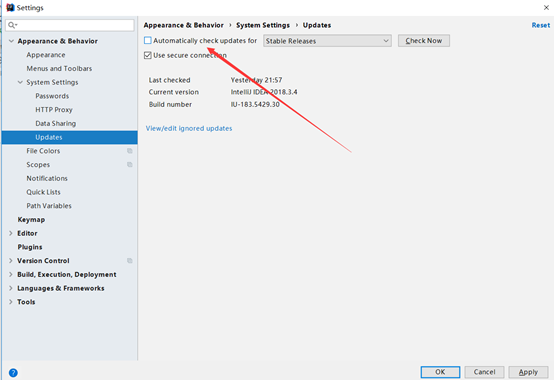Viewport: 554px width, 380px height.
Task: Click the Current version label
Action: click(173, 92)
